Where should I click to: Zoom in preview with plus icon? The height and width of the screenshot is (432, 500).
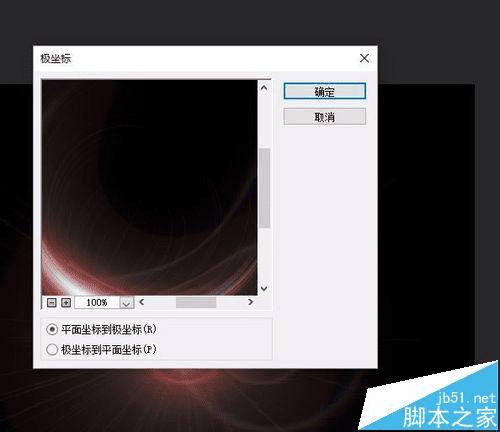(66, 303)
